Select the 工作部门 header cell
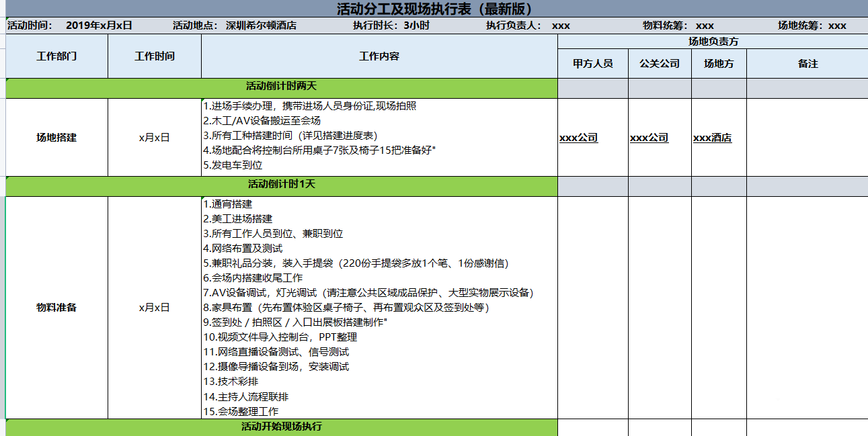Image resolution: width=868 pixels, height=436 pixels. point(56,56)
